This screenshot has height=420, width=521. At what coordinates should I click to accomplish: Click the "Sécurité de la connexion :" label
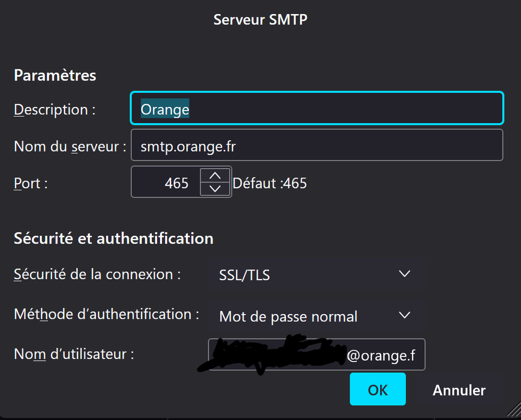pyautogui.click(x=97, y=274)
